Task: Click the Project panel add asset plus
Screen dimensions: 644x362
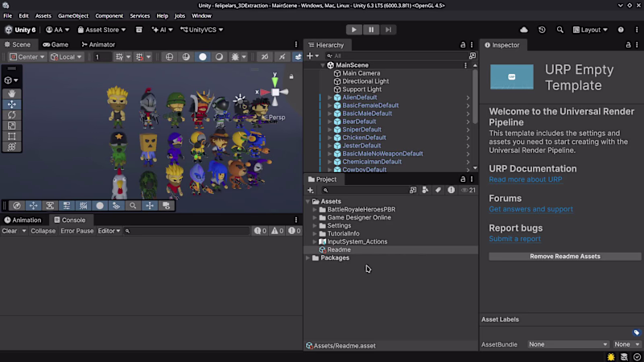Action: point(311,190)
